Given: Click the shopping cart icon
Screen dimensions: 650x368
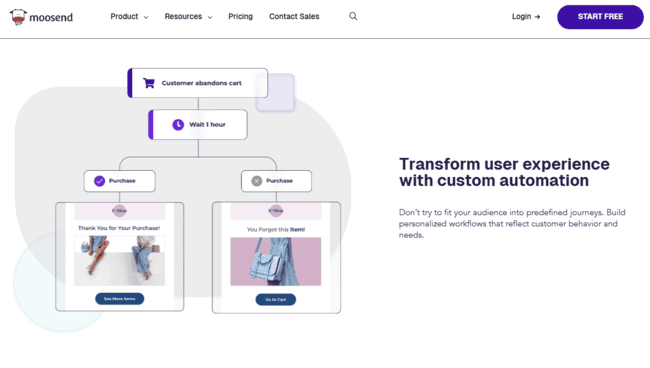Looking at the screenshot, I should pos(149,83).
